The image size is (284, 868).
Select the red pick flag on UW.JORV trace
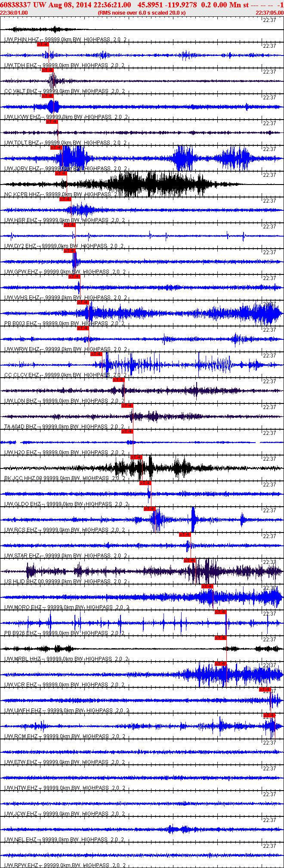point(61,173)
